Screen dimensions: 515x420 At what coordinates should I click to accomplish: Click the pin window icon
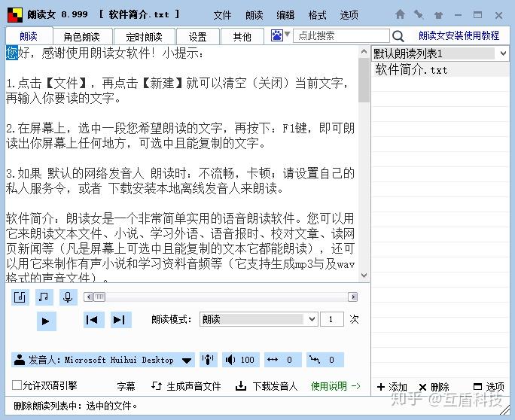tap(419, 14)
